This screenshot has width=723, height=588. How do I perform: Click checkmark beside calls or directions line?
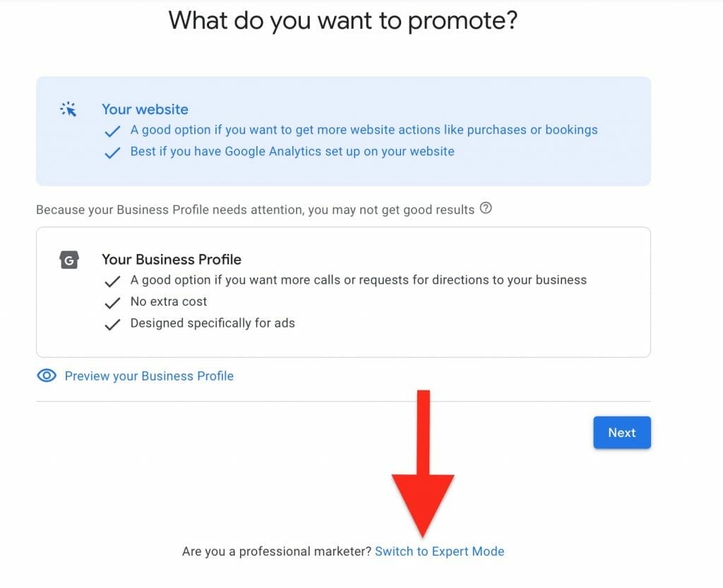112,282
